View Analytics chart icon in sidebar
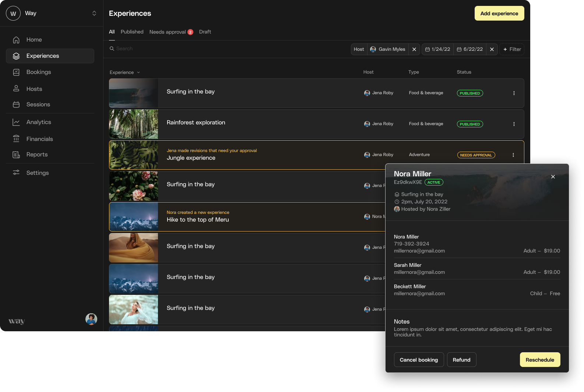 click(16, 122)
